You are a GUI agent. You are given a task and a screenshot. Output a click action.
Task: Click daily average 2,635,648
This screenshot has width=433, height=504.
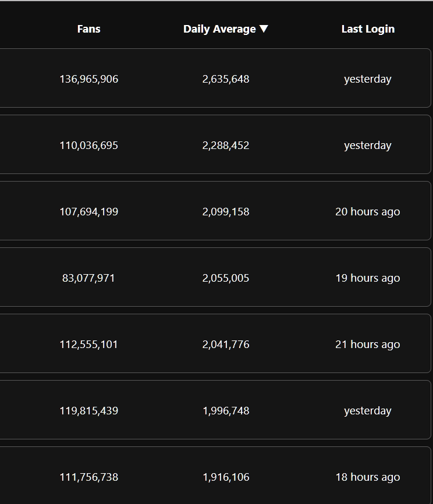pos(226,79)
